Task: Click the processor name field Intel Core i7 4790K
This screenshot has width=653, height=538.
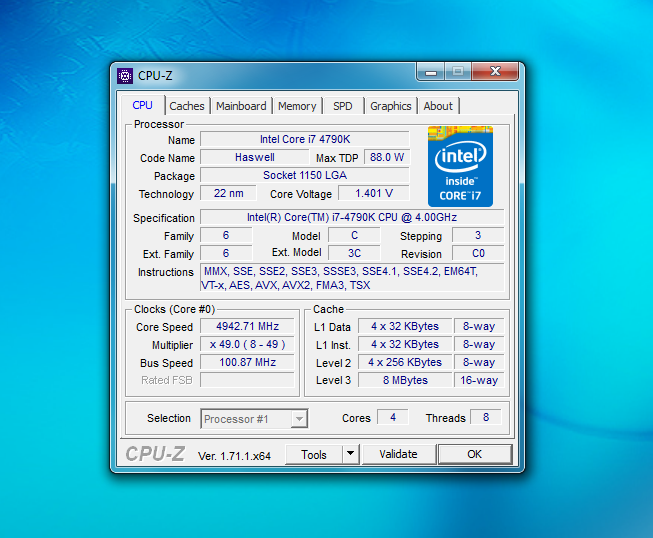Action: (x=305, y=139)
